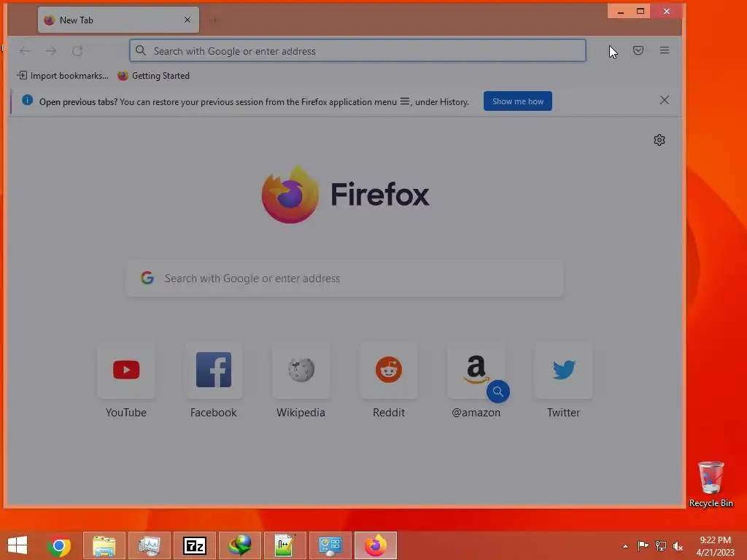Viewport: 747px width, 560px height.
Task: Click the network tray icon
Action: click(660, 545)
